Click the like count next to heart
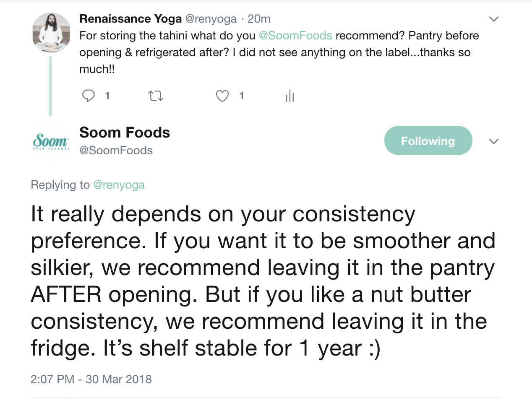This screenshot has height=400, width=532. click(242, 96)
